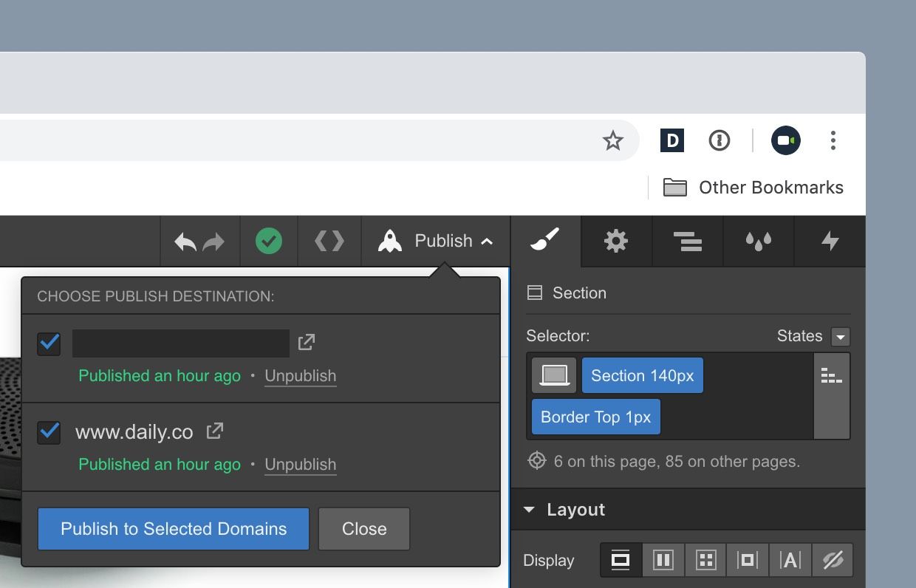Collapse the Layout section
Screen dimensions: 916x588
pyautogui.click(x=529, y=510)
